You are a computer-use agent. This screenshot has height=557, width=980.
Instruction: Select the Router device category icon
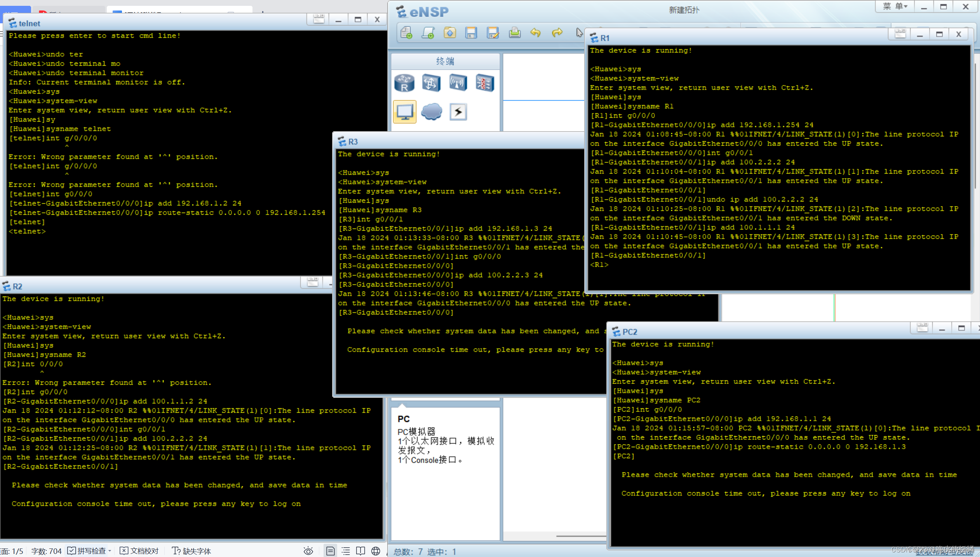point(404,83)
